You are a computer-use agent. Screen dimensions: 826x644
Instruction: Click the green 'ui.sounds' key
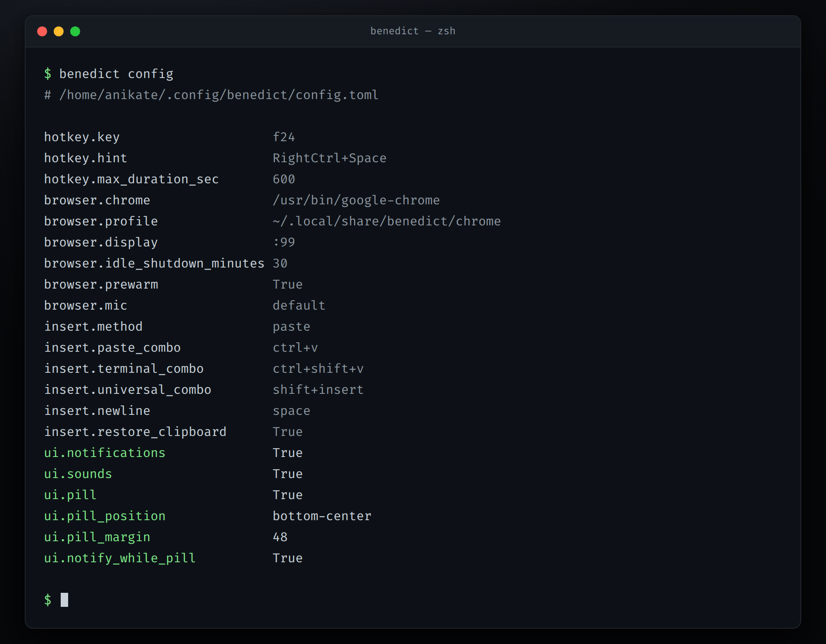point(78,474)
